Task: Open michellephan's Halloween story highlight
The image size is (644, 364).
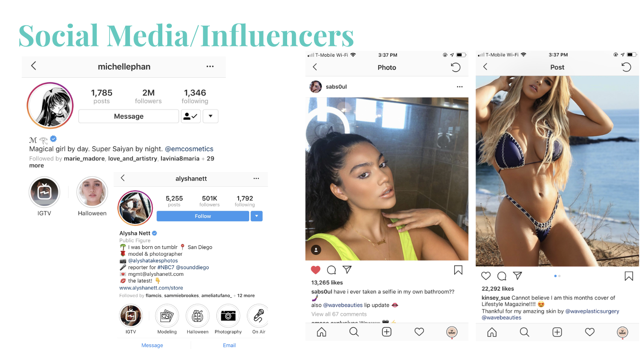Action: pyautogui.click(x=92, y=192)
